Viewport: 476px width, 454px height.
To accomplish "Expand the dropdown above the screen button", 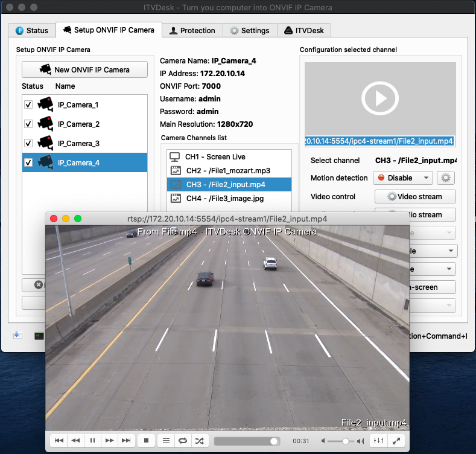I will [433, 269].
